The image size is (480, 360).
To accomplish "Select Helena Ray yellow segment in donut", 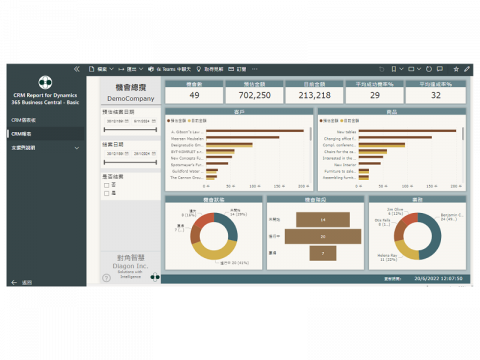I will click(406, 250).
